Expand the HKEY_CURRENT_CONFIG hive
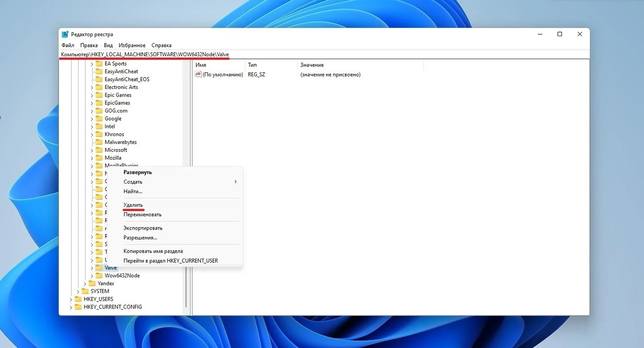644x348 pixels. tap(71, 307)
